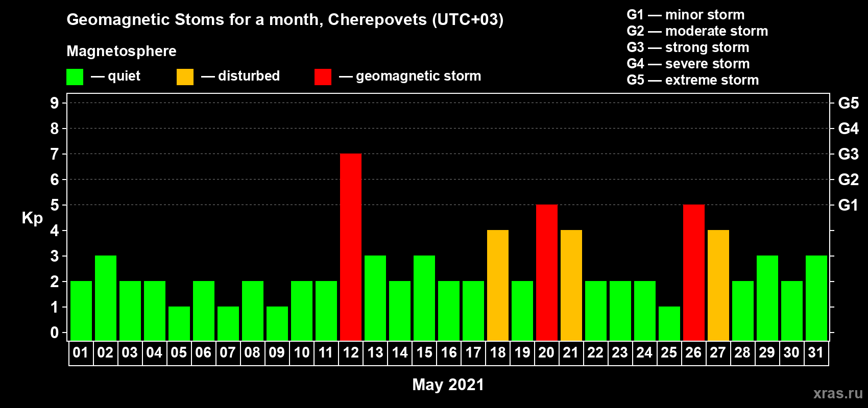Click the red bar for May 20

click(547, 272)
